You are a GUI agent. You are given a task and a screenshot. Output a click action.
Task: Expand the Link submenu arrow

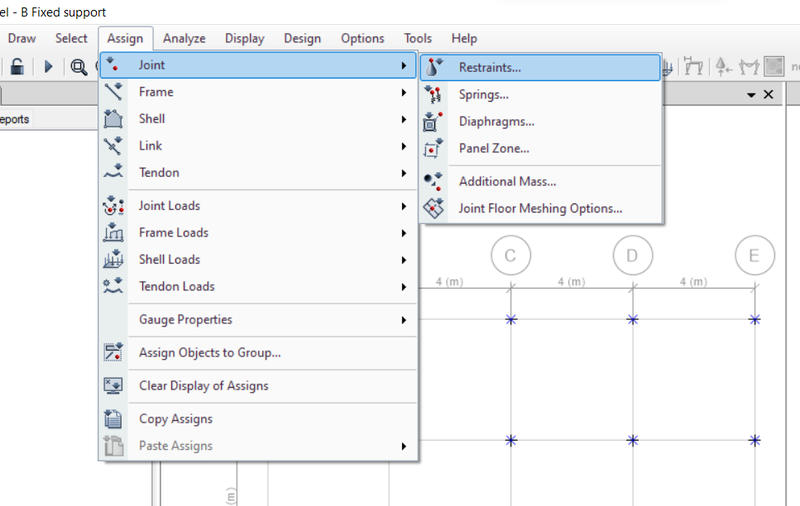tap(404, 146)
